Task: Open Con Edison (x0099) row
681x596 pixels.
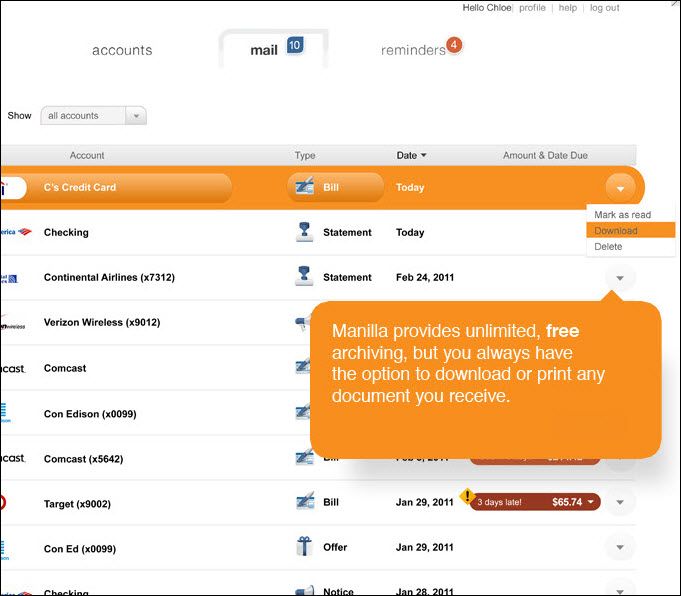Action: click(155, 414)
